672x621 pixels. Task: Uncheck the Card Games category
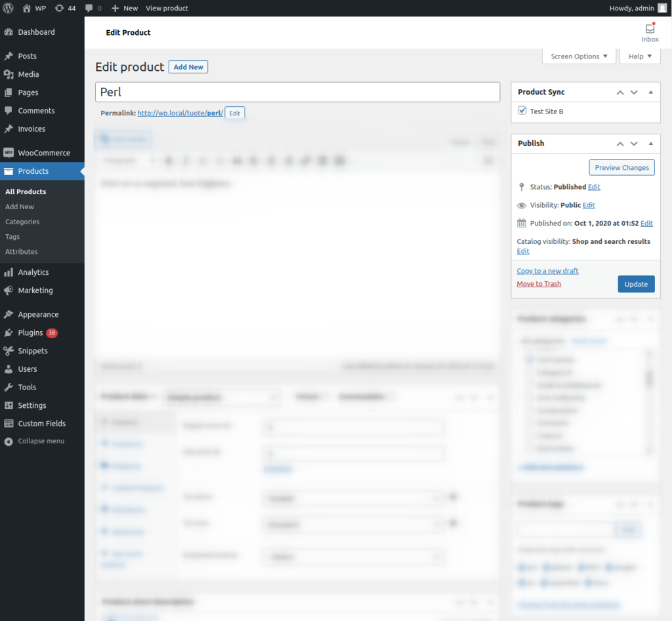[530, 359]
